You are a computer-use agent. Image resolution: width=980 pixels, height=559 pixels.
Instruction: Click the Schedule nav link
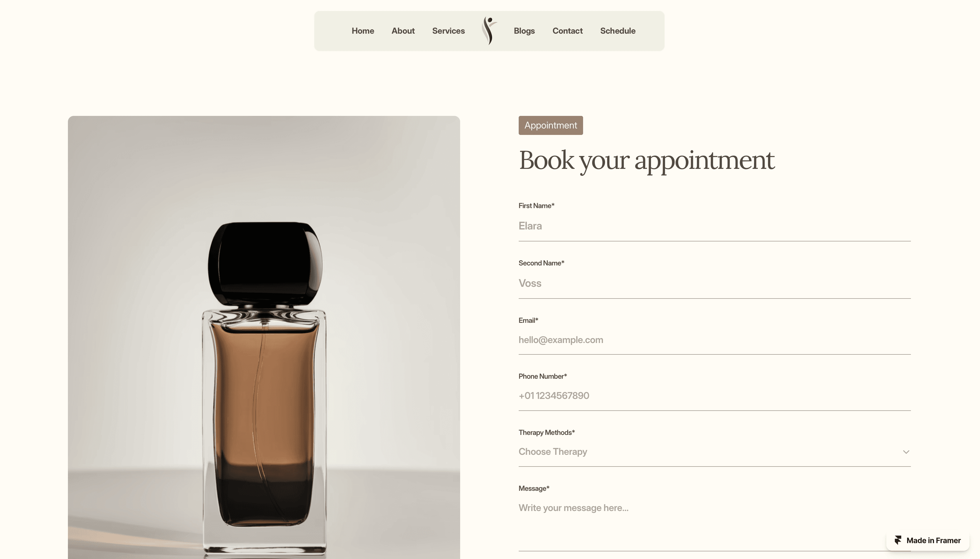[618, 31]
